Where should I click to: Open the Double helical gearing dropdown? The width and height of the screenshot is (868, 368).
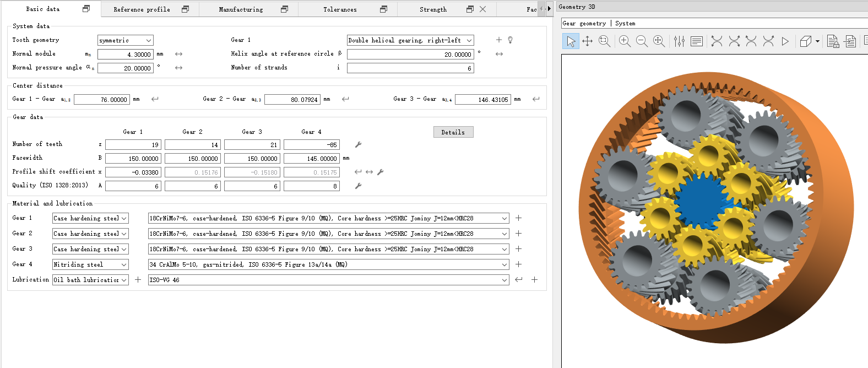[410, 40]
